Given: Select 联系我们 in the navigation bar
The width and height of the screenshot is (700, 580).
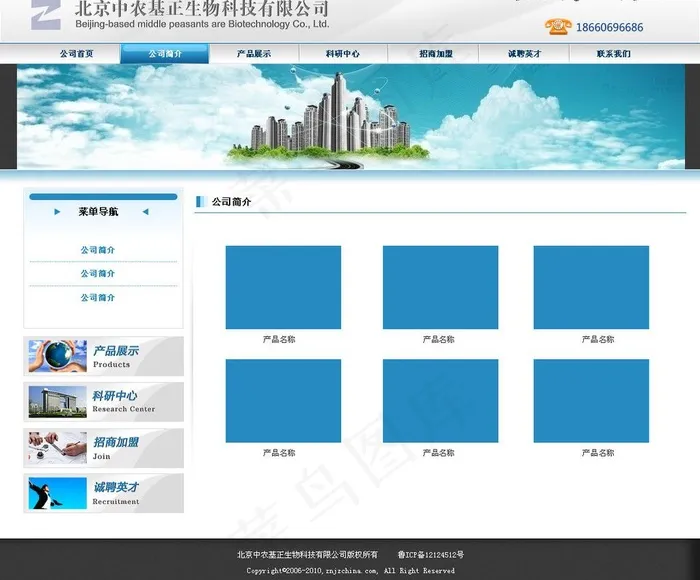Looking at the screenshot, I should (x=613, y=54).
